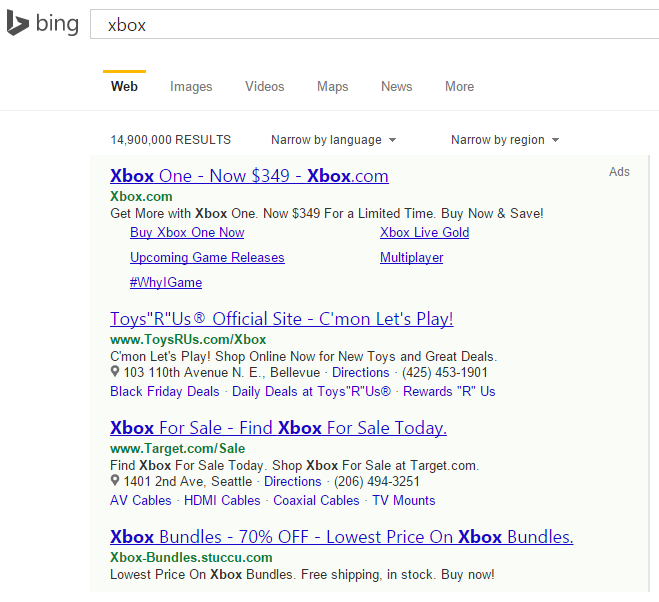Click the map pin icon beside the Seattle address
Screen dimensions: 659x602
(115, 481)
